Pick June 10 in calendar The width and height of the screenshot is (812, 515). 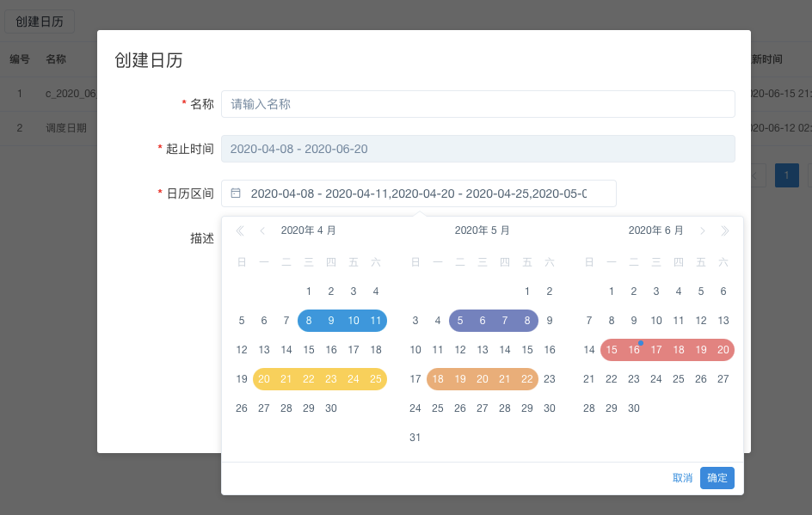(x=656, y=321)
